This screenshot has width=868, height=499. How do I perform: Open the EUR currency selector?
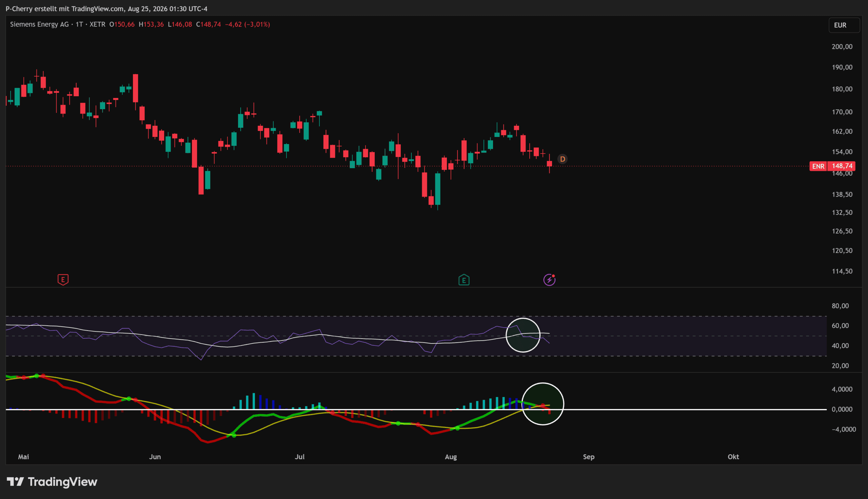(844, 25)
